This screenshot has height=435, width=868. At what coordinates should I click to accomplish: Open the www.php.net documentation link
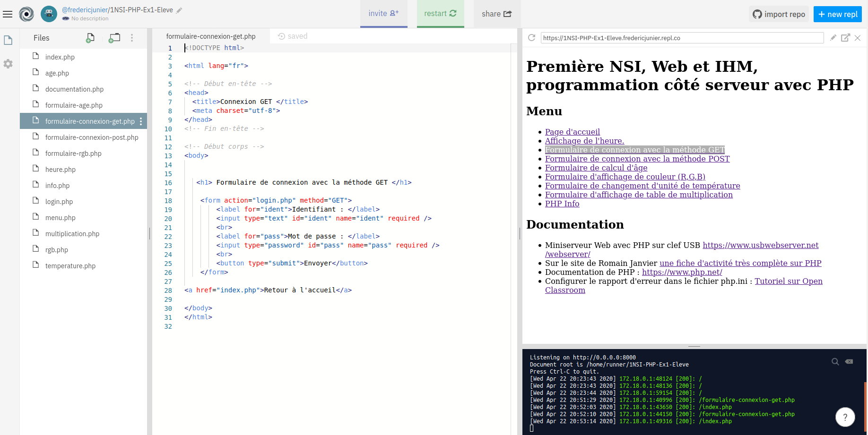click(x=682, y=272)
